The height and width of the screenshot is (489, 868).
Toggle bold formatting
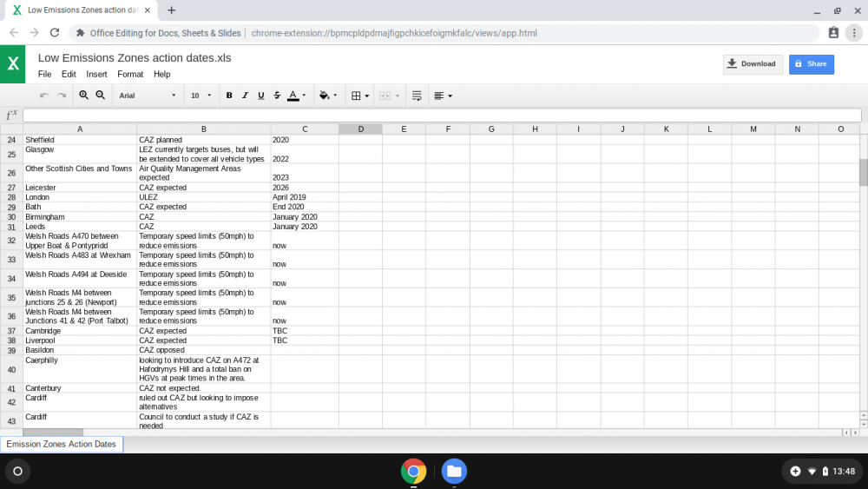(228, 96)
